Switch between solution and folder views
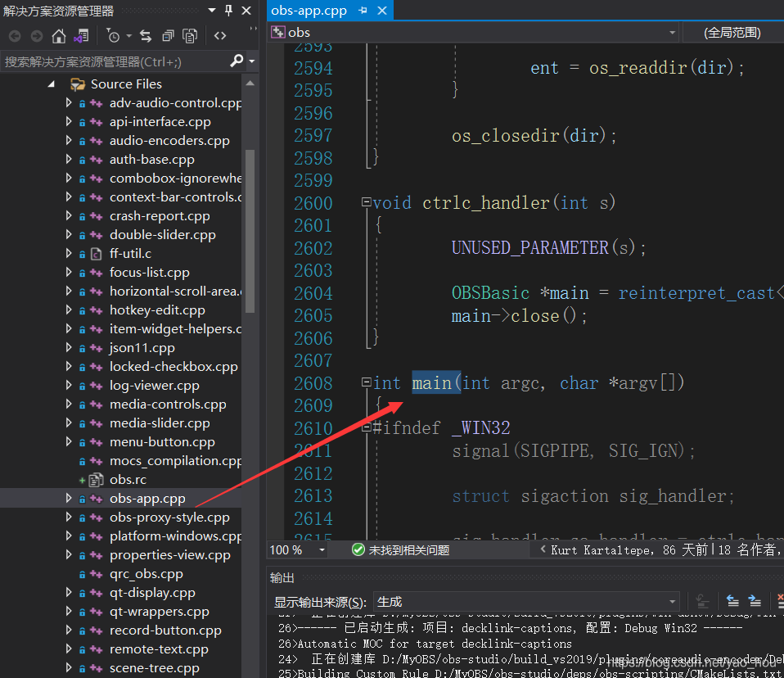 click(x=81, y=36)
